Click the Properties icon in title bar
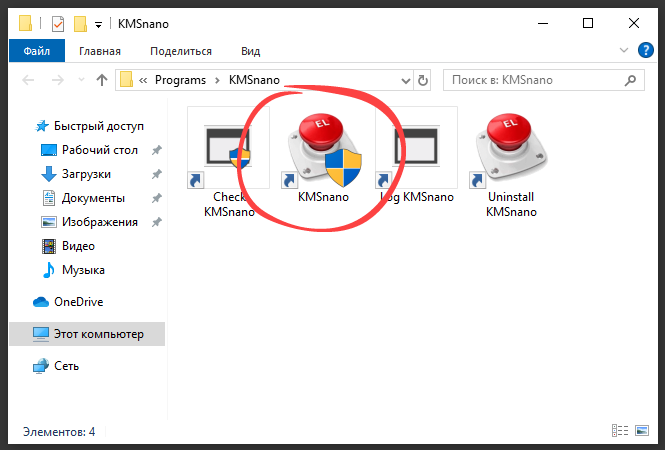Viewport: 665px width, 450px height. click(x=57, y=22)
